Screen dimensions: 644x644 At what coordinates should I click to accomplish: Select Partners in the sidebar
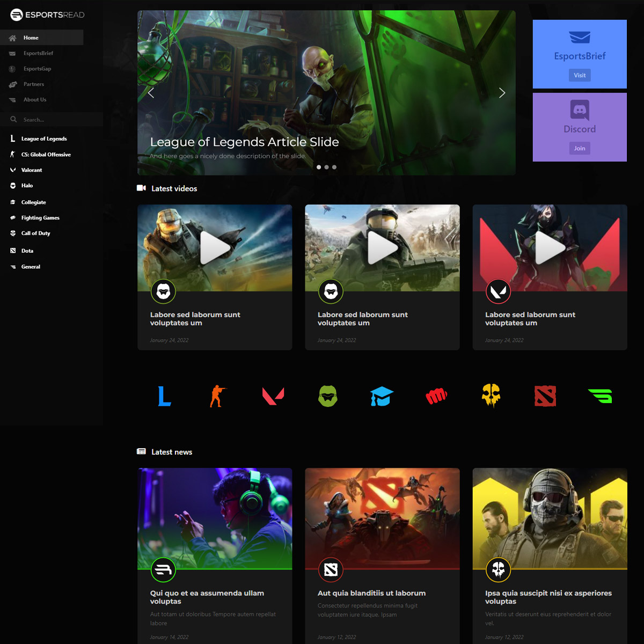click(34, 84)
